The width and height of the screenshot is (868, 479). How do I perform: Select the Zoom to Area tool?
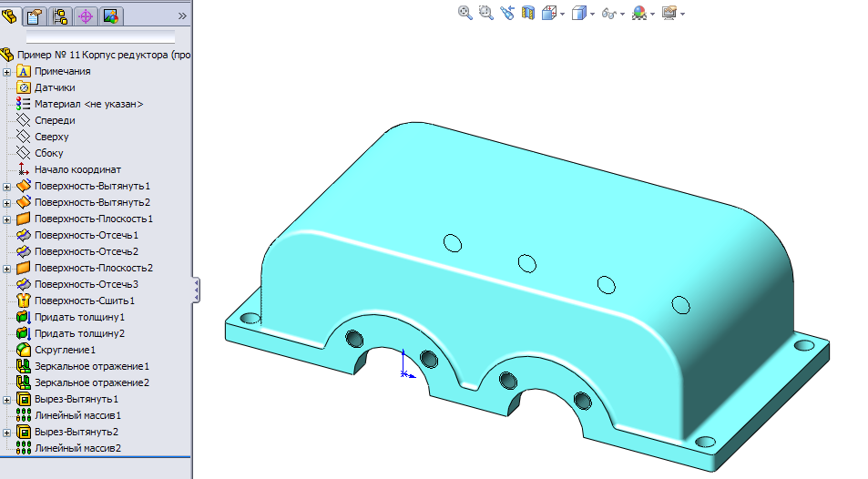(486, 13)
